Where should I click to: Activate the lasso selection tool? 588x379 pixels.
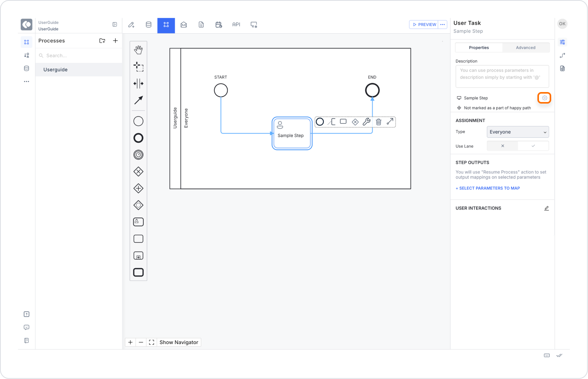[x=138, y=67]
